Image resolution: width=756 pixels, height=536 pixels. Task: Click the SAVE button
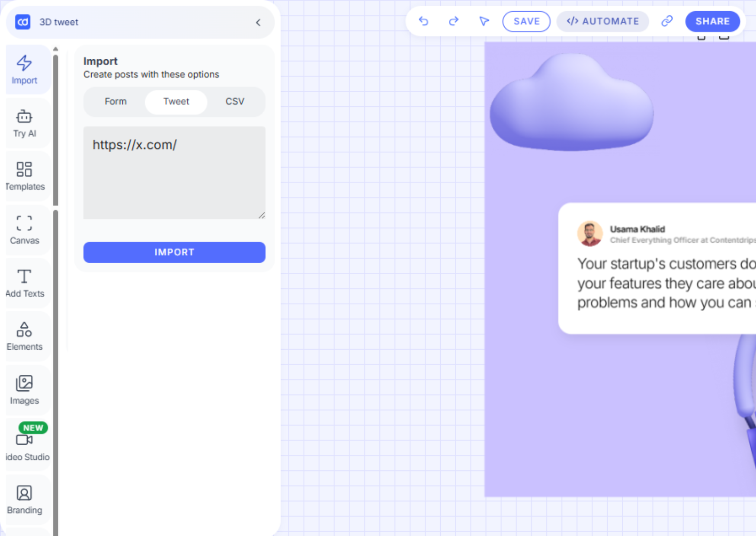(x=526, y=21)
